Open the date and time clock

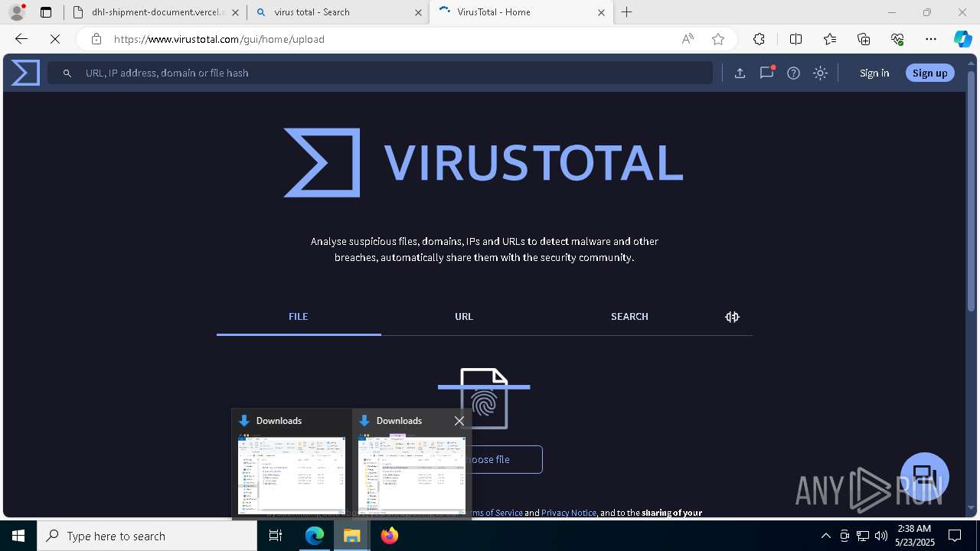(913, 536)
